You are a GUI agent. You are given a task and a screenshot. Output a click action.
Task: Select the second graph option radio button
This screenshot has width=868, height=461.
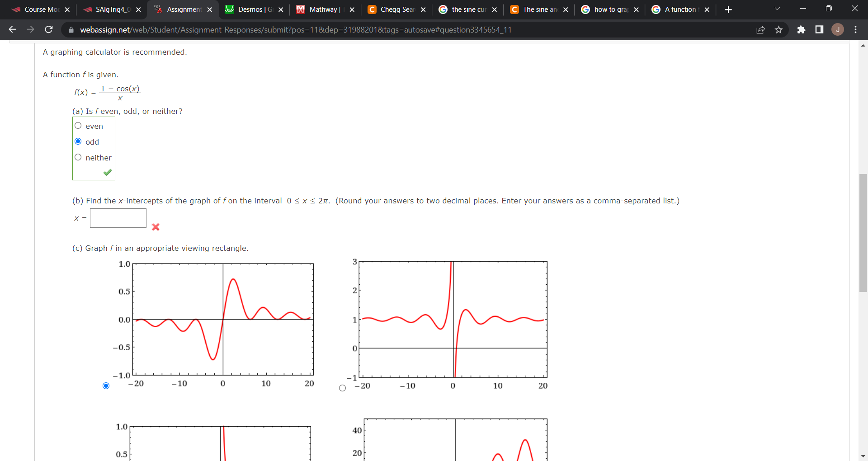point(342,388)
